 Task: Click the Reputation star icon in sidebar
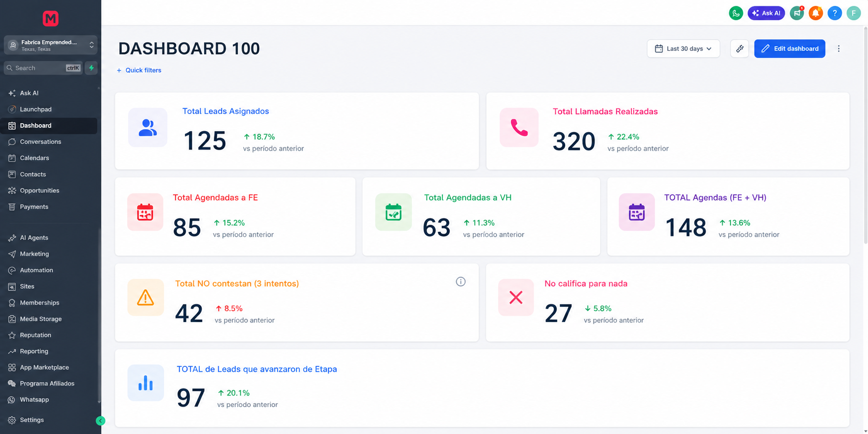point(12,335)
